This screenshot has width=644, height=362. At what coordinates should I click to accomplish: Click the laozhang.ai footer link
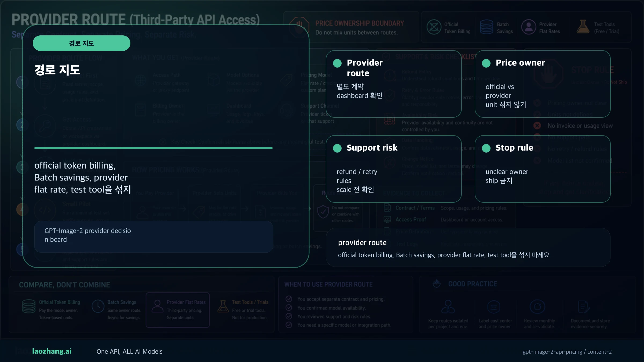coord(52,351)
